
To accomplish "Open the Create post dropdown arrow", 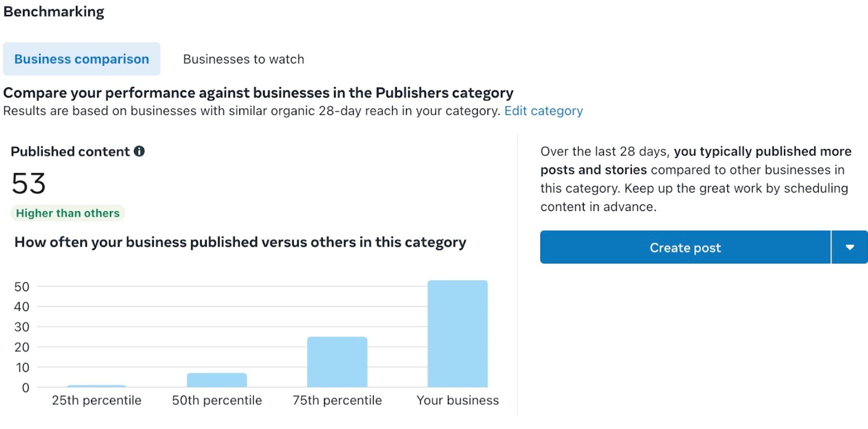I will [x=850, y=247].
